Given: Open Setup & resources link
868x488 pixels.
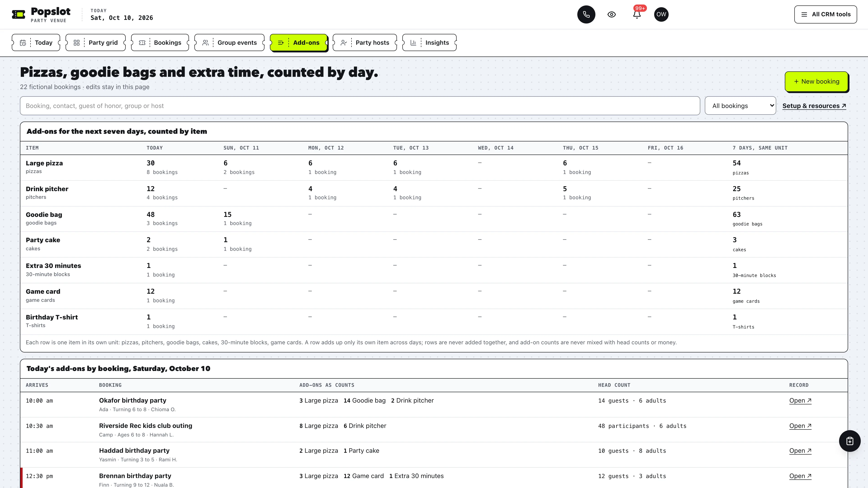Looking at the screenshot, I should [814, 106].
